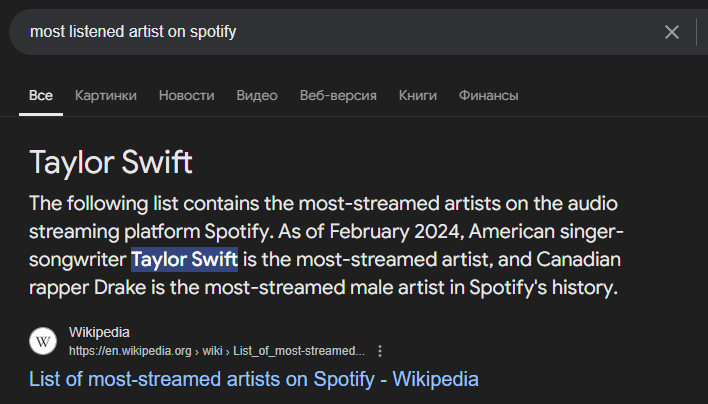
Task: Open the Новости tab
Action: coord(187,95)
